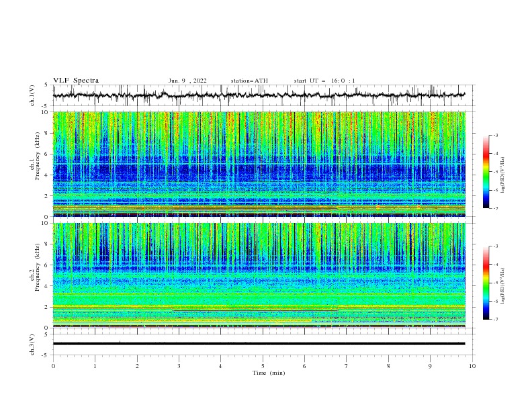Viewport: 532px width, 411px height.
Task: Click the ch.1 voltage waveform trace
Action: pyautogui.click(x=259, y=95)
